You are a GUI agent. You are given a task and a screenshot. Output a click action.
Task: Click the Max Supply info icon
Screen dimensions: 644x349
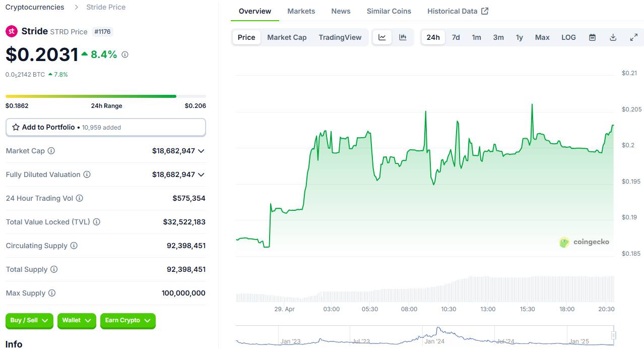click(x=52, y=293)
